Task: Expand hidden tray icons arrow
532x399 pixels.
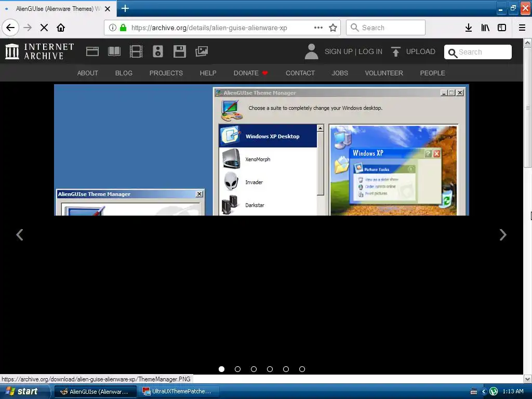Action: [484, 392]
